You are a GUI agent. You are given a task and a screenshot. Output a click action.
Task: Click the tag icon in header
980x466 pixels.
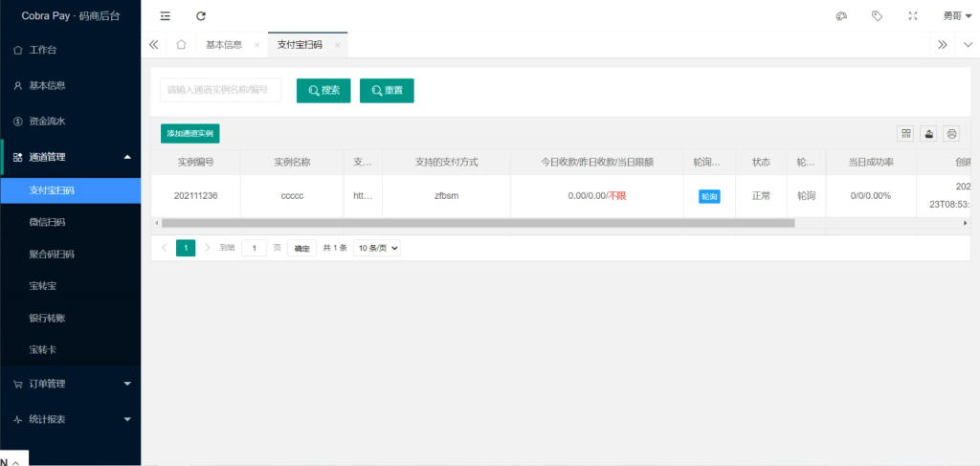pyautogui.click(x=877, y=16)
